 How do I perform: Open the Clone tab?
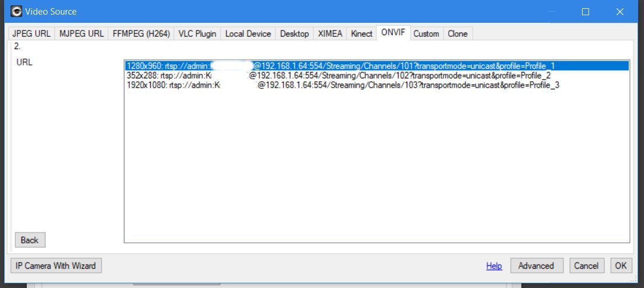pyautogui.click(x=457, y=34)
